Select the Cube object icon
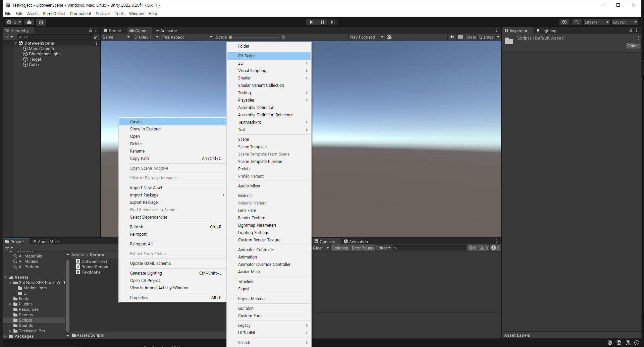Image resolution: width=644 pixels, height=347 pixels. point(25,65)
